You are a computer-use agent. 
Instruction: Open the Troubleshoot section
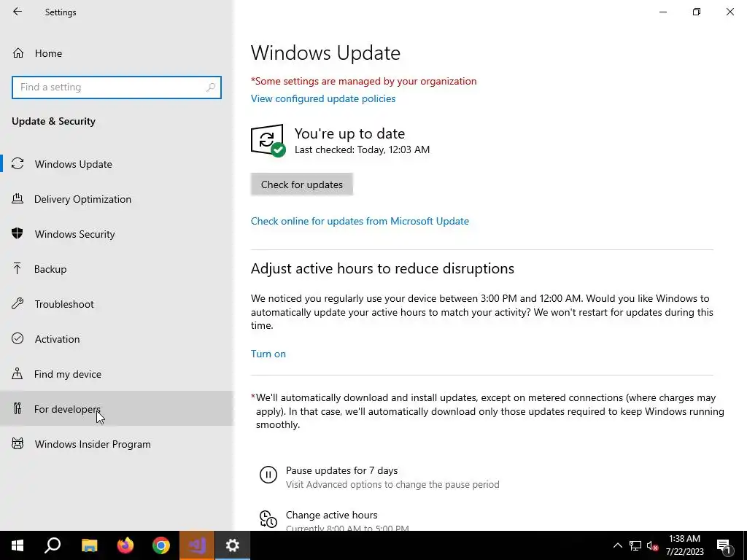pyautogui.click(x=117, y=304)
